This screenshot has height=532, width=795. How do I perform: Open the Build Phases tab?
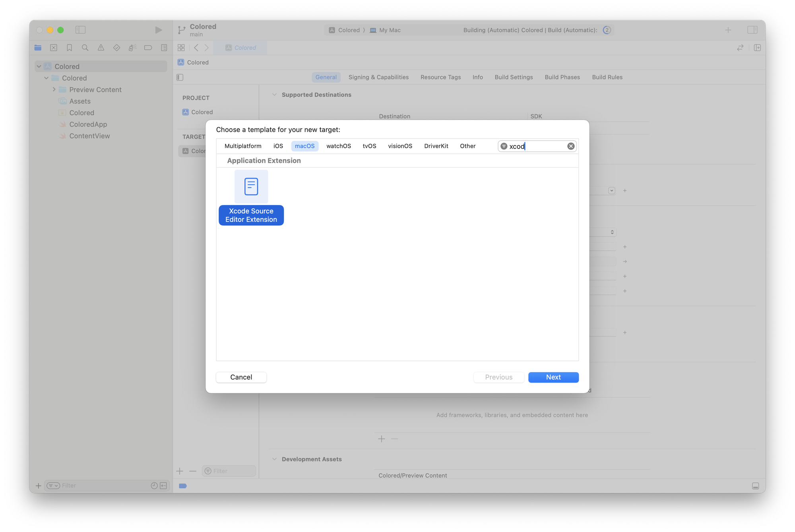562,77
